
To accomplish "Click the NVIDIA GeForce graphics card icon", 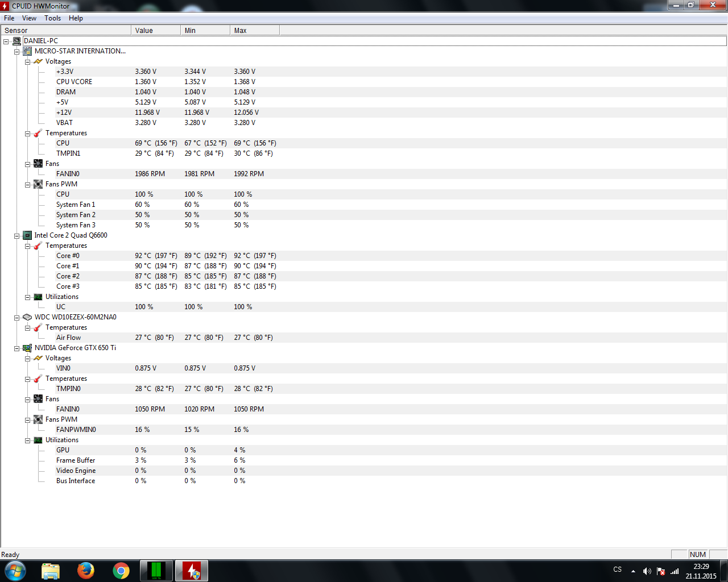I will click(27, 348).
